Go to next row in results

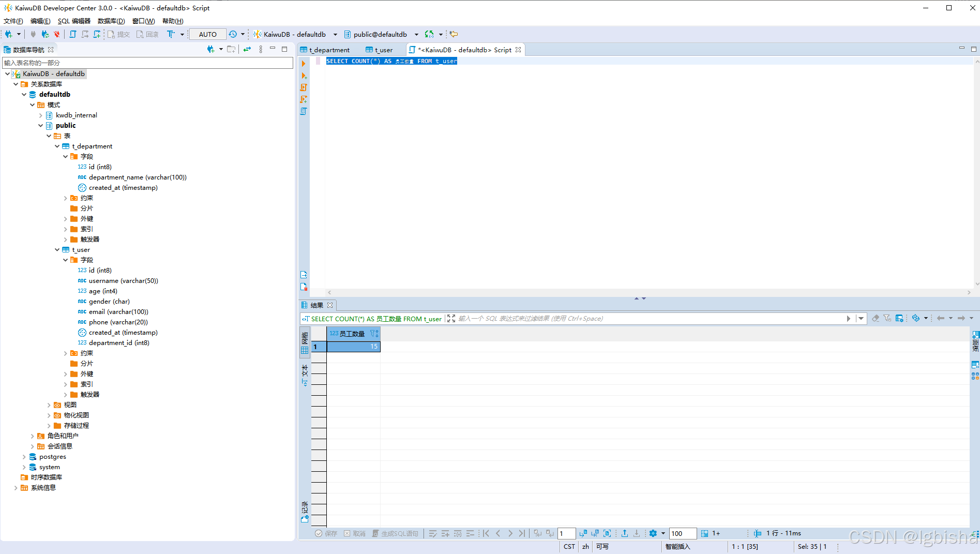pyautogui.click(x=510, y=533)
